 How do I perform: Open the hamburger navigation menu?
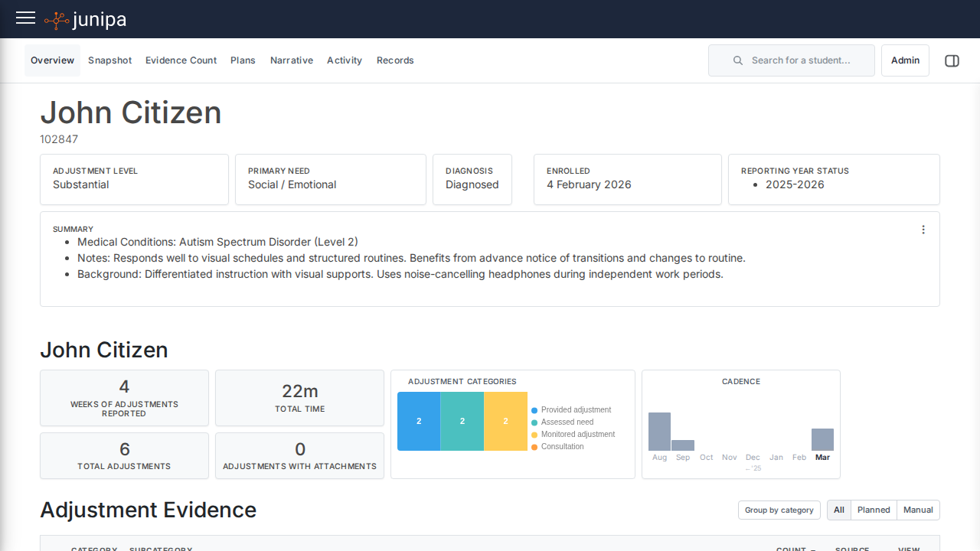click(x=25, y=18)
